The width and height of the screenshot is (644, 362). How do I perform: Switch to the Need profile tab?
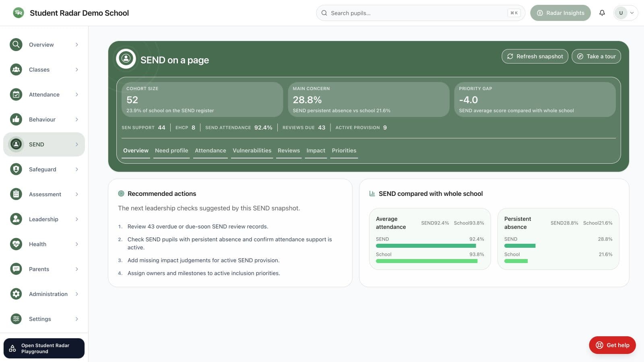click(171, 150)
